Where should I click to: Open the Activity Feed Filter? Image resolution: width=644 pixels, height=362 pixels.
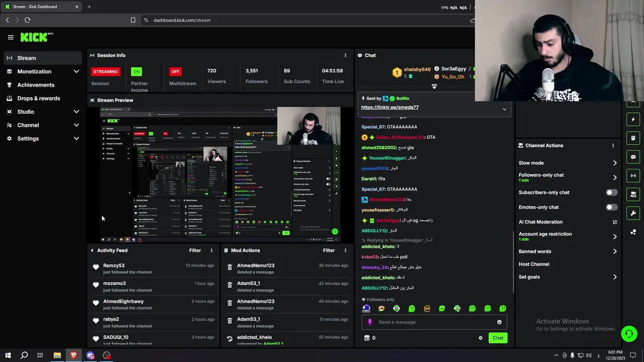[x=195, y=250]
